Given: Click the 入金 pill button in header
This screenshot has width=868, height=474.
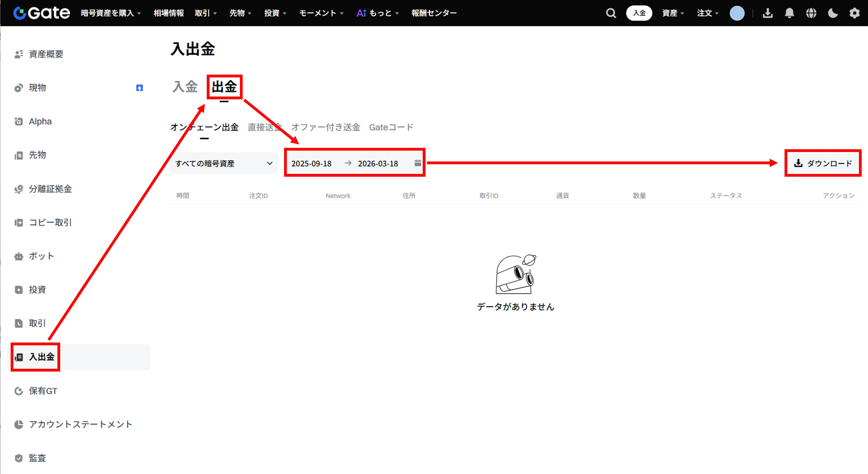Looking at the screenshot, I should [x=639, y=13].
